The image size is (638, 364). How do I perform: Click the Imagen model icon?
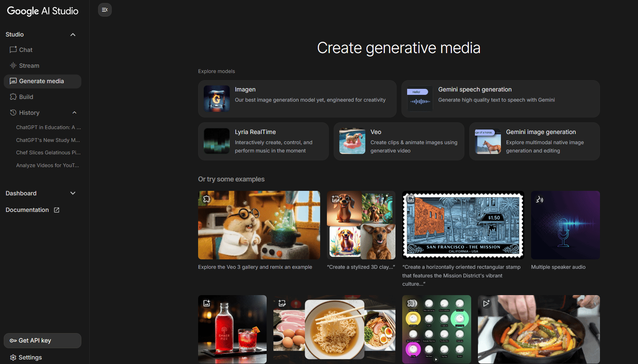tap(217, 99)
